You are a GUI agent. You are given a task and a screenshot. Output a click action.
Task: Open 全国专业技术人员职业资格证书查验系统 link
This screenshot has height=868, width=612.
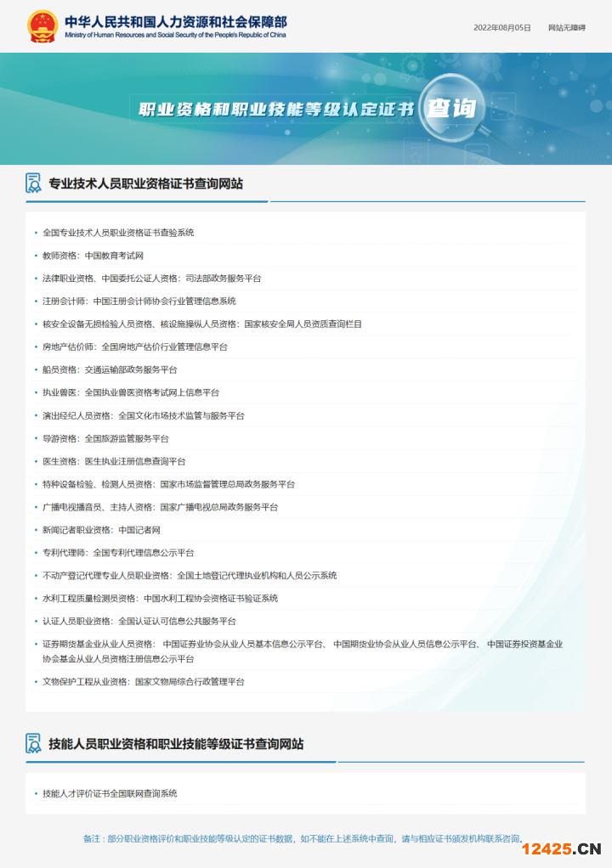coord(118,233)
